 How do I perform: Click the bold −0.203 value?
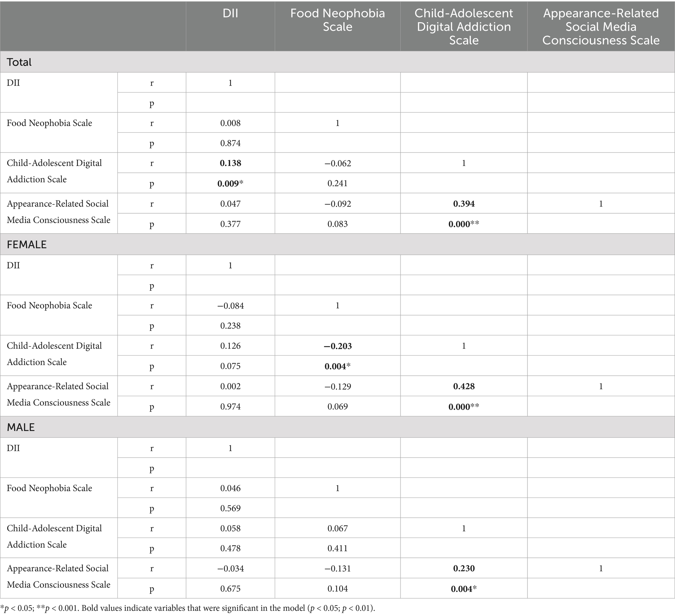click(x=337, y=346)
